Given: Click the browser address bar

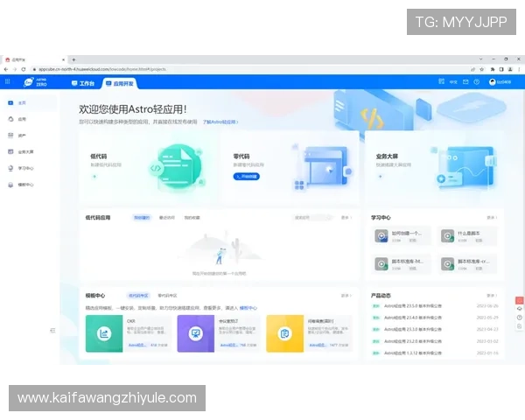Looking at the screenshot, I should (x=248, y=69).
